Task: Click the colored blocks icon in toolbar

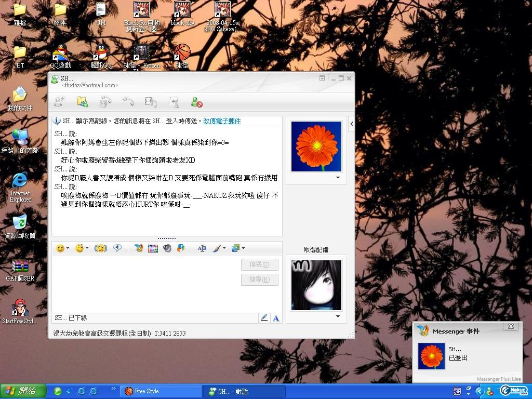Action: pyautogui.click(x=180, y=248)
